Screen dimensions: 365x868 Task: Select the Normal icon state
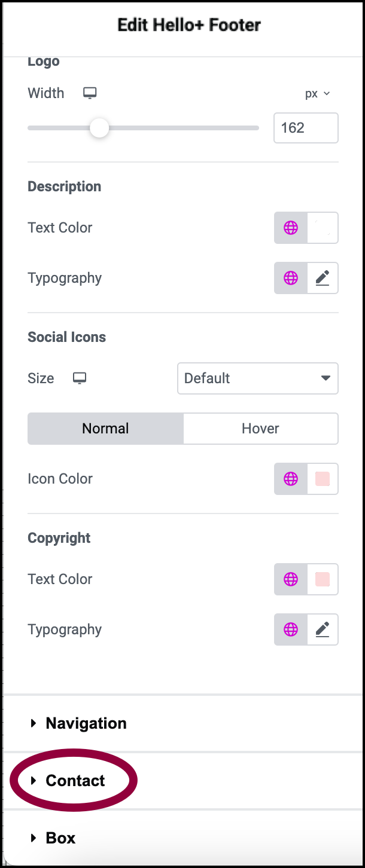105,429
